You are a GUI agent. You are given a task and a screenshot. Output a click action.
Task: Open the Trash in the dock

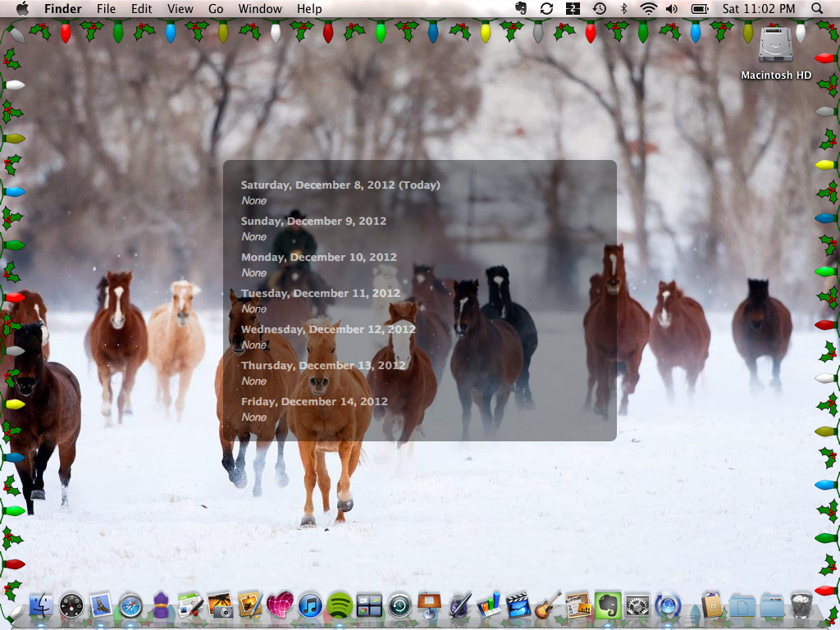tap(801, 606)
